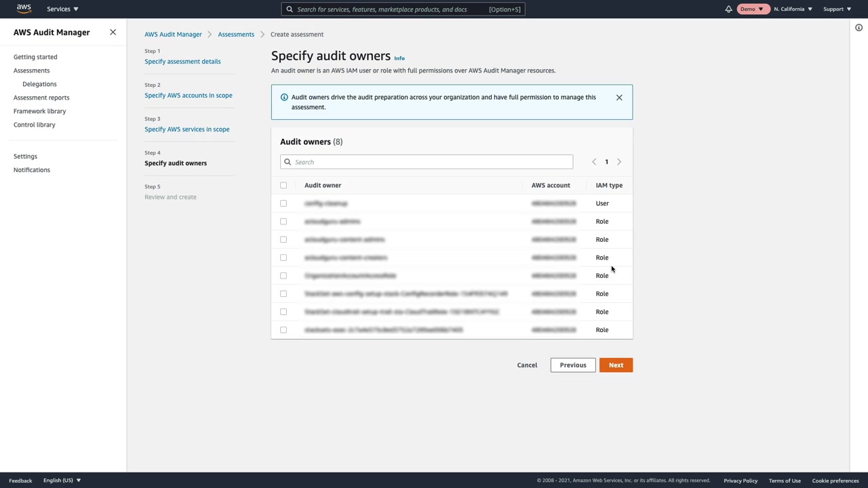
Task: Check the User type audit owner row
Action: [283, 203]
